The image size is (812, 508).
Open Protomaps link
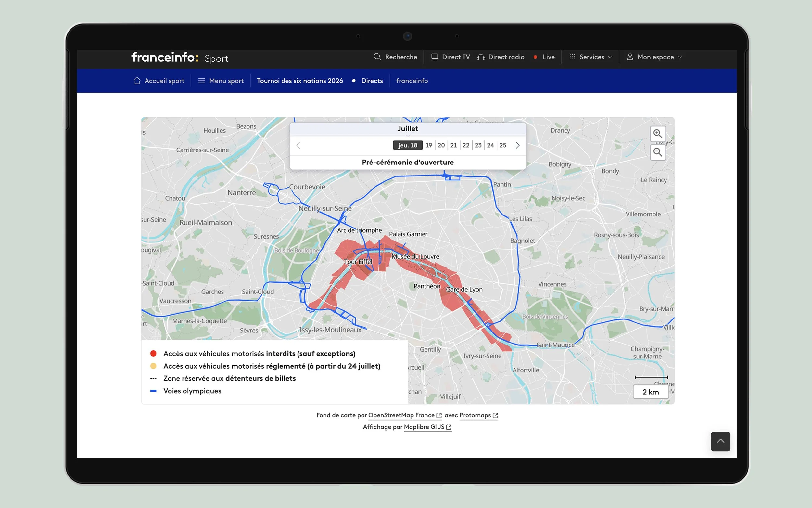[478, 415]
